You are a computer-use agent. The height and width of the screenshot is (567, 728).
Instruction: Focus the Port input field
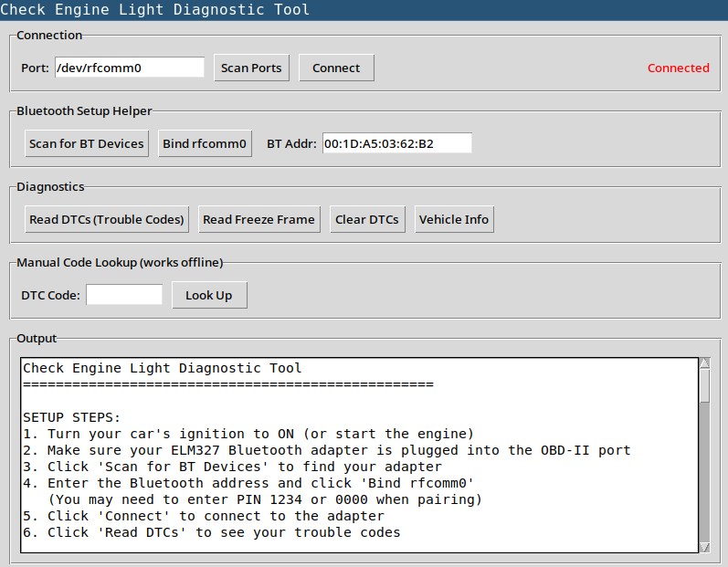(x=129, y=68)
